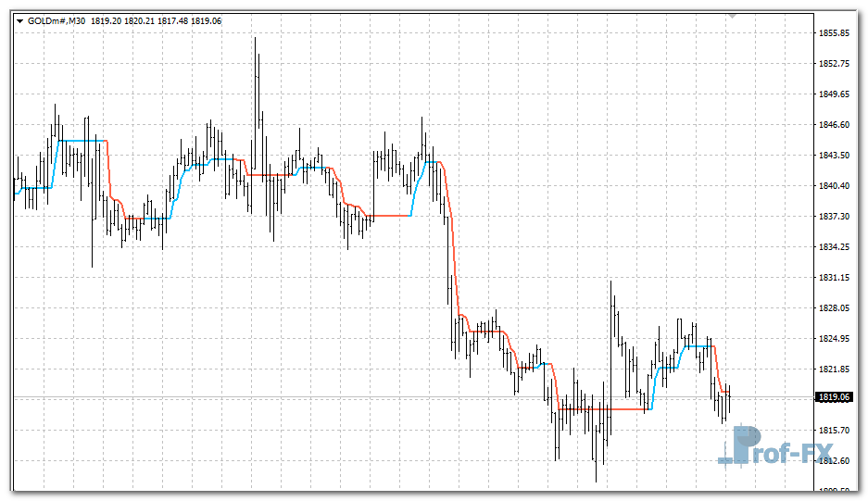Click the tallest candle spiking above 1855
868x501 pixels.
pyautogui.click(x=256, y=56)
